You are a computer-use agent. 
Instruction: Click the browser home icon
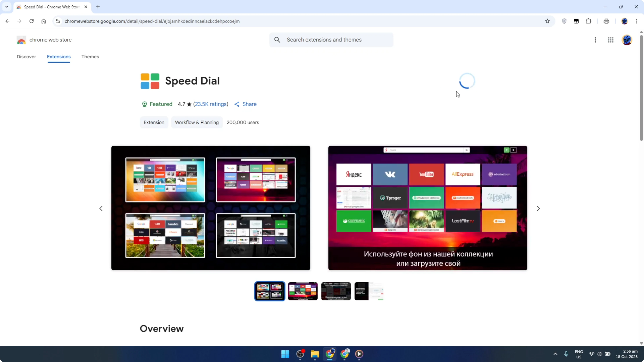(44, 21)
